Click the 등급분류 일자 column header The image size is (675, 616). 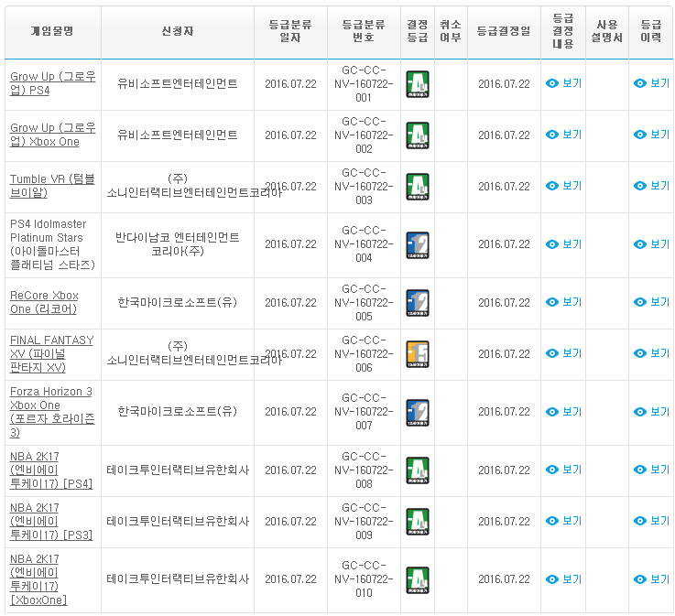[x=290, y=31]
